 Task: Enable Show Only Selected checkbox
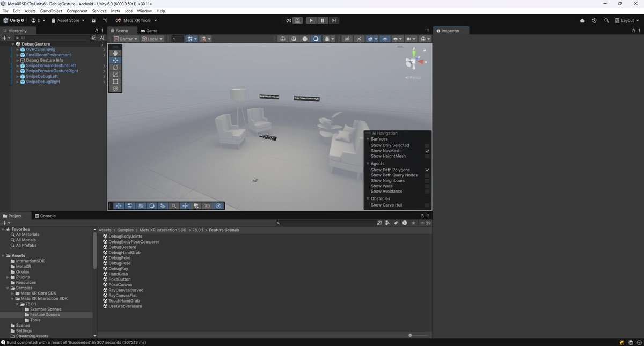427,145
